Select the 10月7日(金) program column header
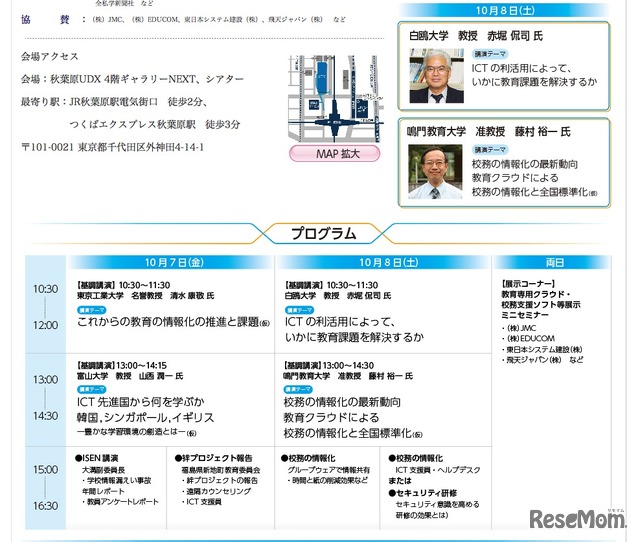This screenshot has width=640, height=542. click(x=169, y=262)
